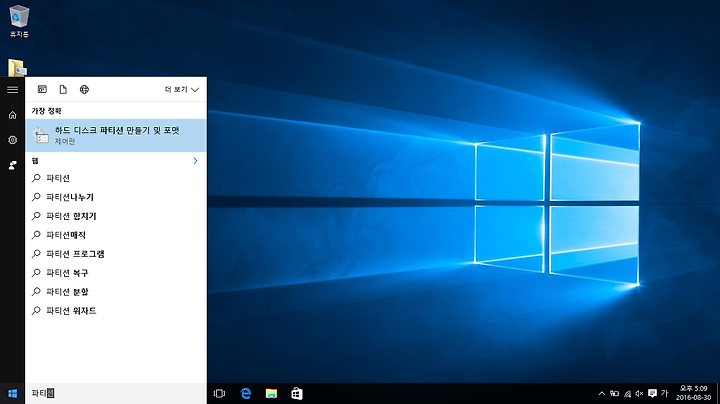720x404 pixels.
Task: Open File Explorer from taskbar
Action: [271, 393]
